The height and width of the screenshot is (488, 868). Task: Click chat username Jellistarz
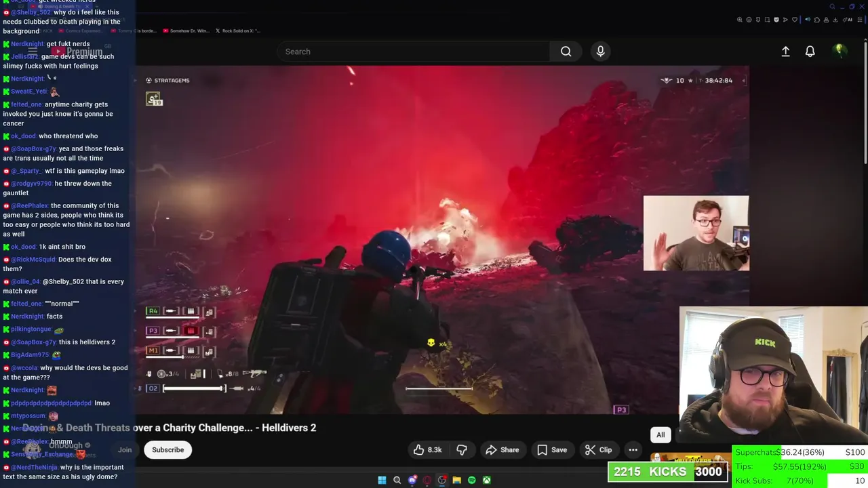(x=24, y=56)
